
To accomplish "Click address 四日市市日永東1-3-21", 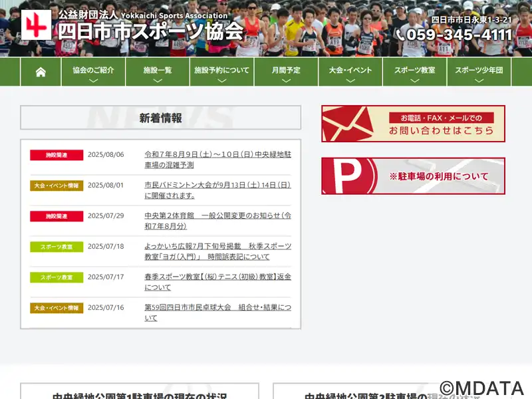I will [x=471, y=20].
